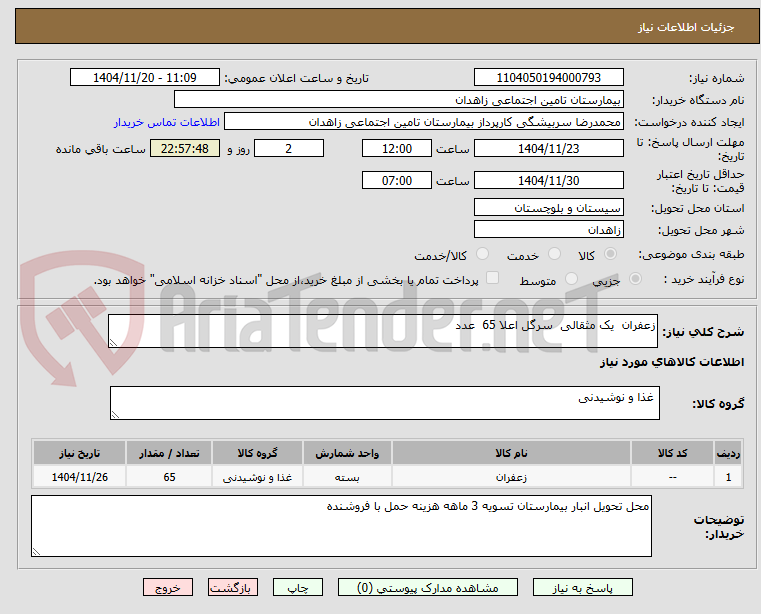Click the گروه کالا text area غذا و نوشیدنی
Screen dimensions: 761x614
(385, 403)
